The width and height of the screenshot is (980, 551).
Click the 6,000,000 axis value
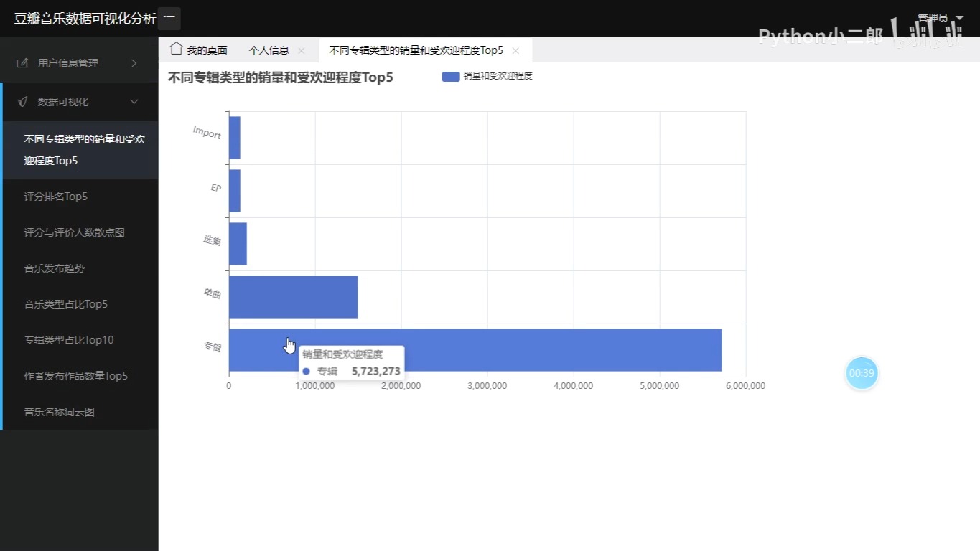point(746,386)
